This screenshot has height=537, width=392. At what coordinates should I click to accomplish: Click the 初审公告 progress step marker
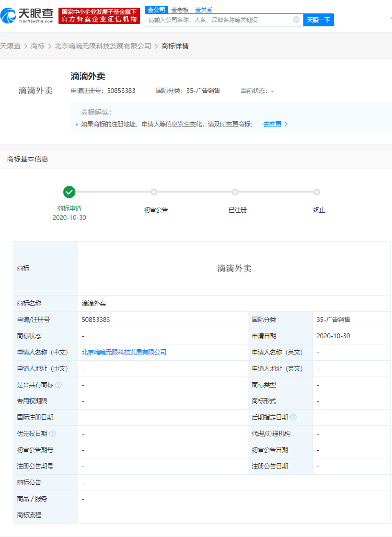[x=154, y=192]
